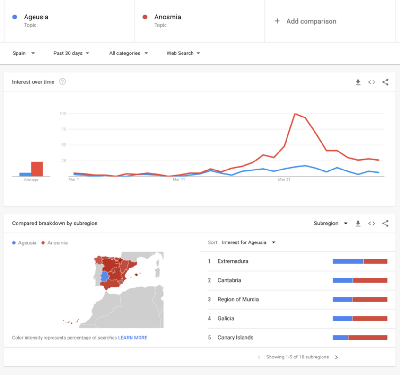Edit the Ageusia search term
Screen dimensions: 400x375
tap(69, 21)
